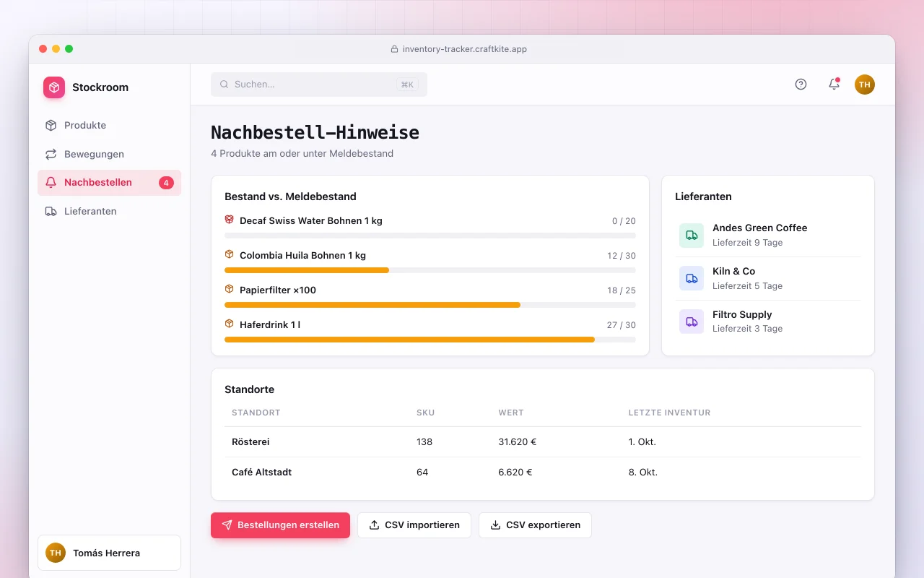The image size is (924, 578).
Task: Click the Letzte Inventur column header
Action: (x=669, y=413)
